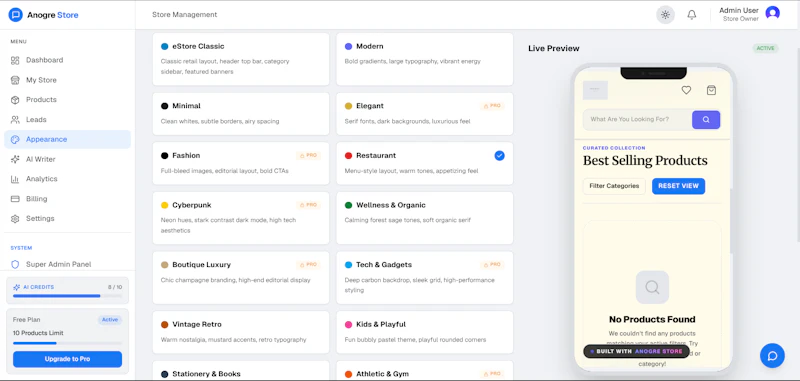Click the green Wellness & Organic dot
This screenshot has height=381, width=800.
[x=348, y=205]
